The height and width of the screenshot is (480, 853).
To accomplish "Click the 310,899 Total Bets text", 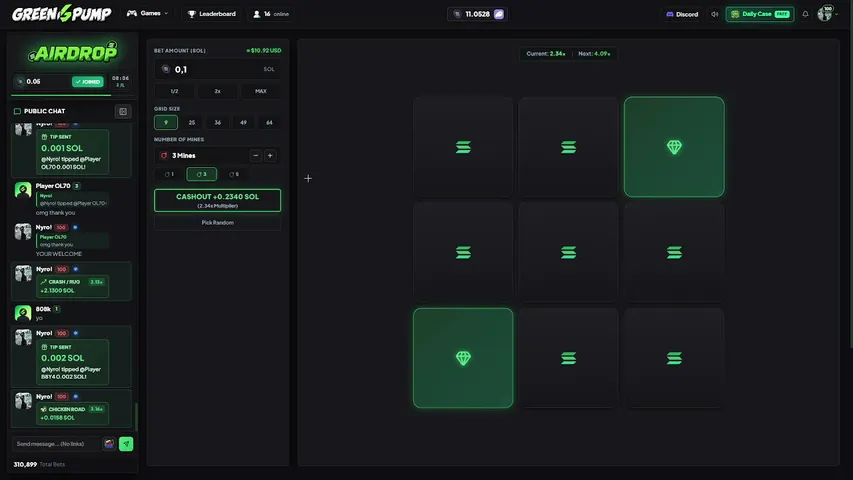I will tap(39, 464).
